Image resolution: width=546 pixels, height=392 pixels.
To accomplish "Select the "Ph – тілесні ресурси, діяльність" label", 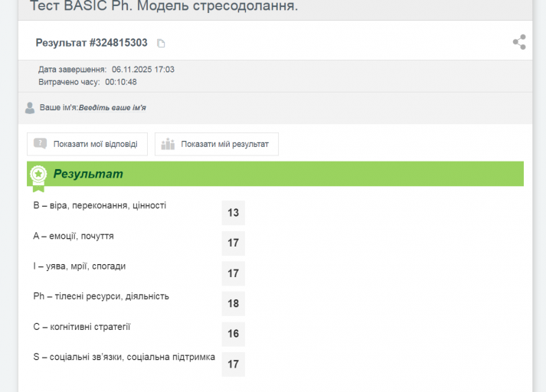I will pos(101,296).
